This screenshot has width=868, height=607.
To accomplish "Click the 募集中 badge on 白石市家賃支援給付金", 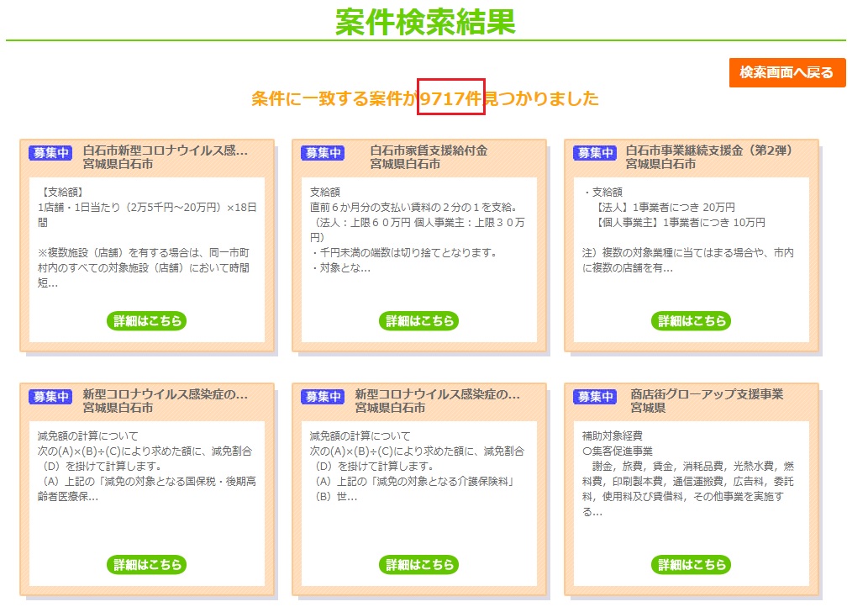I will click(x=324, y=153).
